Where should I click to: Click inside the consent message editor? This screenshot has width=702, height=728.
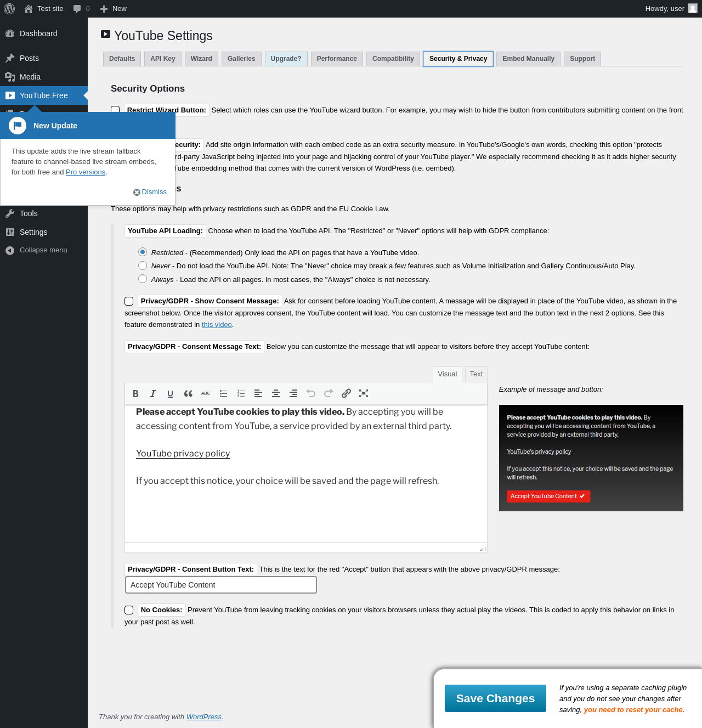[306, 474]
